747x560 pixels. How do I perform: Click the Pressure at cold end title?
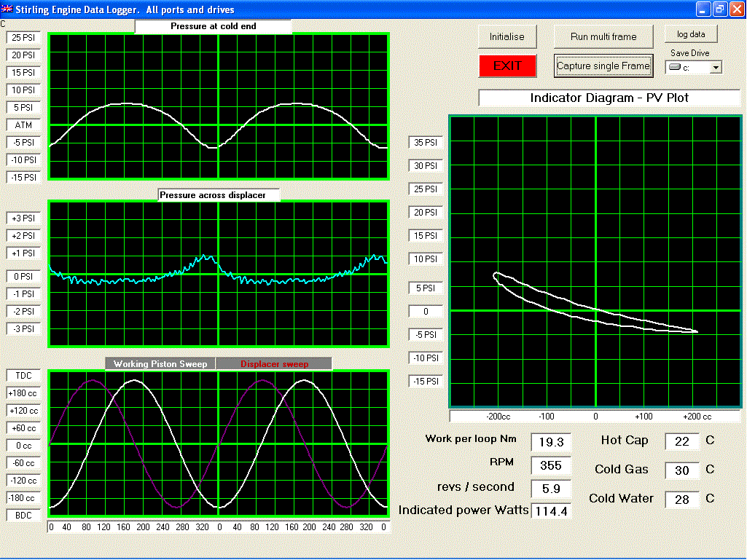[x=213, y=26]
